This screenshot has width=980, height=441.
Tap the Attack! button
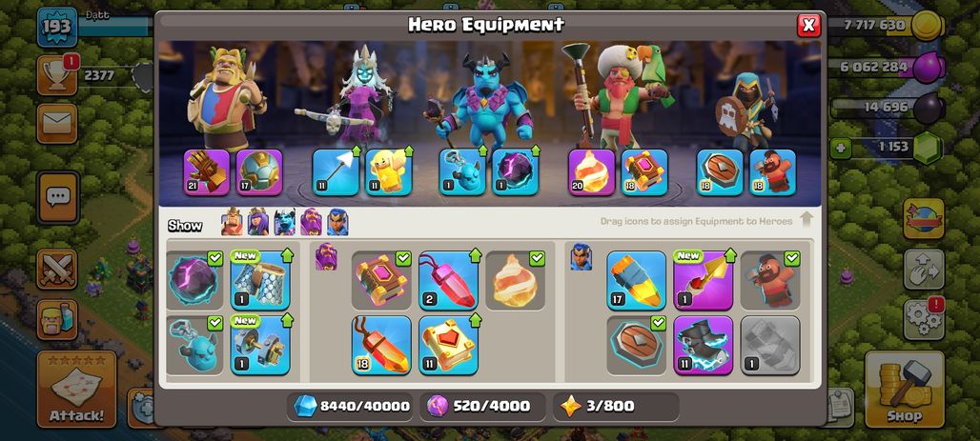pyautogui.click(x=76, y=390)
